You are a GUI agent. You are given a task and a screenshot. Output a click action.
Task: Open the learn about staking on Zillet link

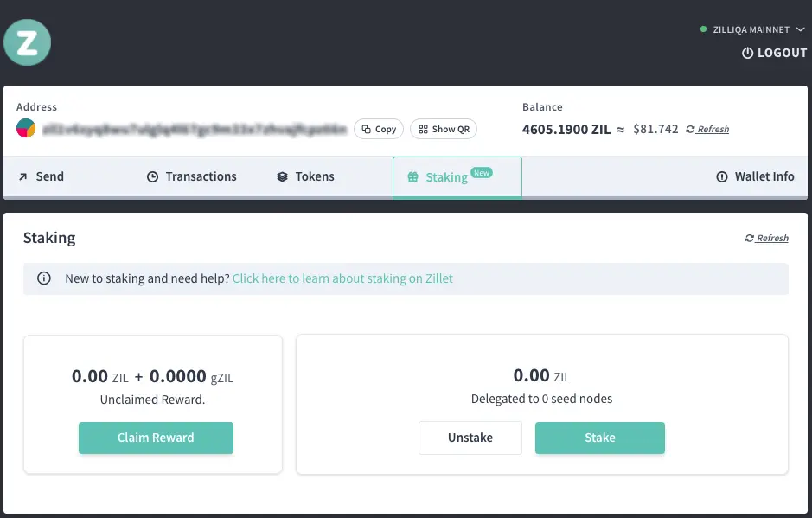[342, 278]
